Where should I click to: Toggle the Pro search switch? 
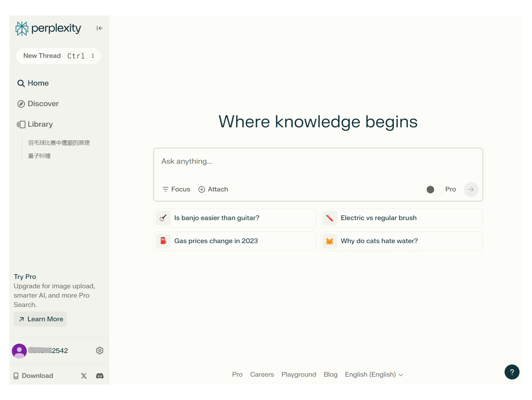coord(434,190)
